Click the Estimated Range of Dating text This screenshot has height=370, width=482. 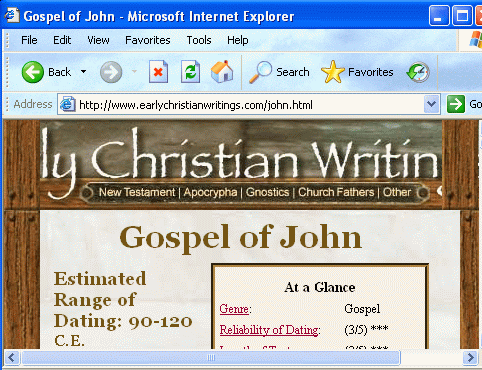click(x=123, y=309)
